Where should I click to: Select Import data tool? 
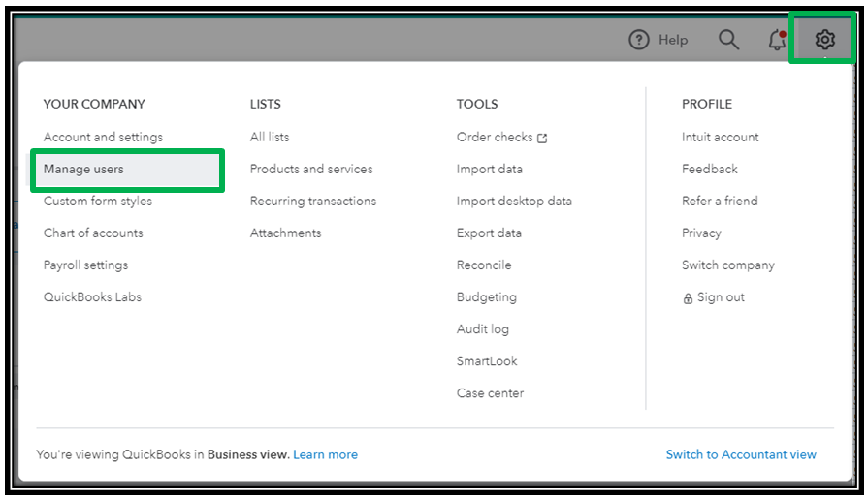(490, 170)
